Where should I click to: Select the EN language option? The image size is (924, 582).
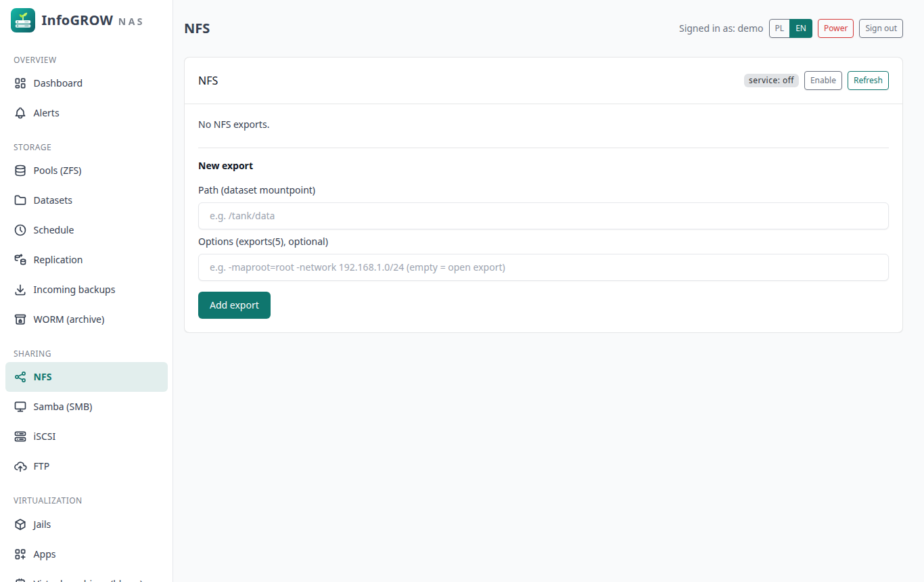(x=801, y=28)
